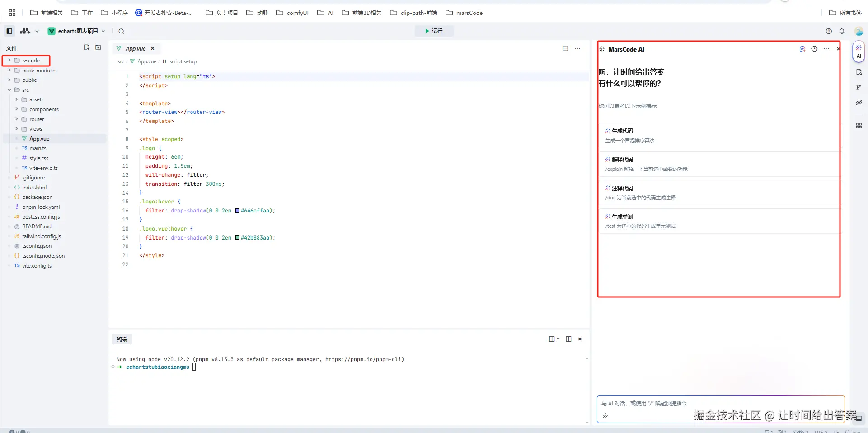
Task: Create a new file in the explorer
Action: click(x=87, y=47)
